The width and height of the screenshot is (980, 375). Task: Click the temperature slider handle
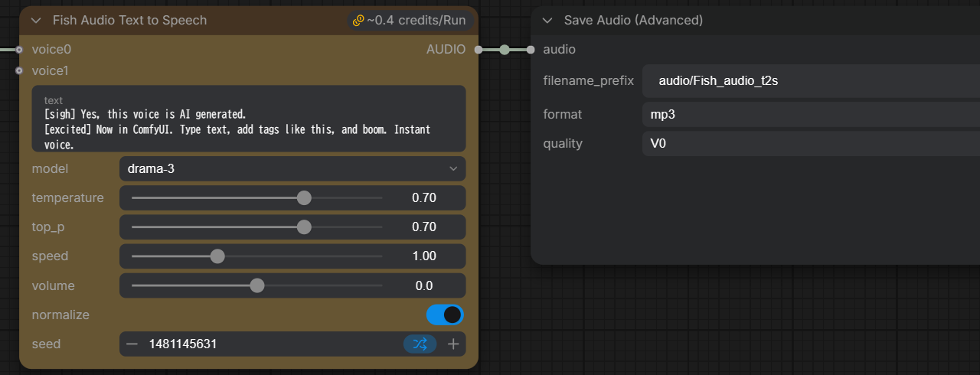pyautogui.click(x=304, y=198)
